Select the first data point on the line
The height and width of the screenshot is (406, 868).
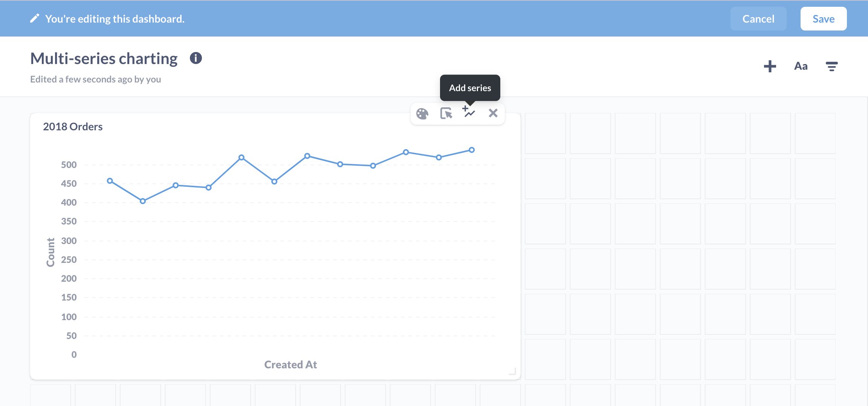(110, 181)
